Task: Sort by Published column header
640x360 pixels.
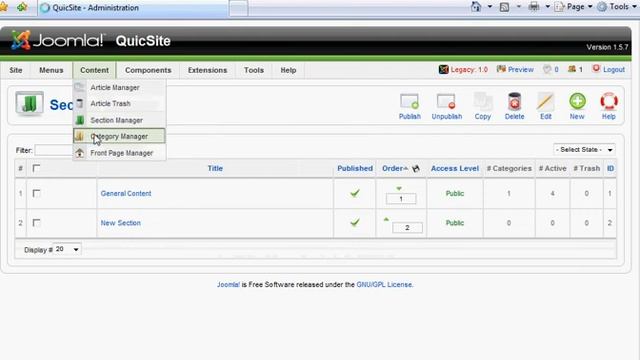Action: 355,168
